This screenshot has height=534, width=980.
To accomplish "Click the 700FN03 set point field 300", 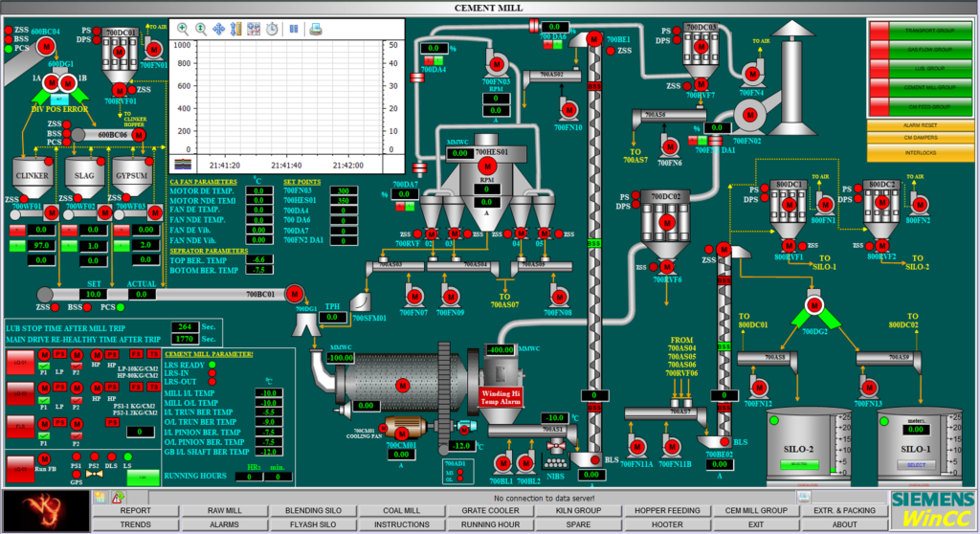I will (x=344, y=190).
